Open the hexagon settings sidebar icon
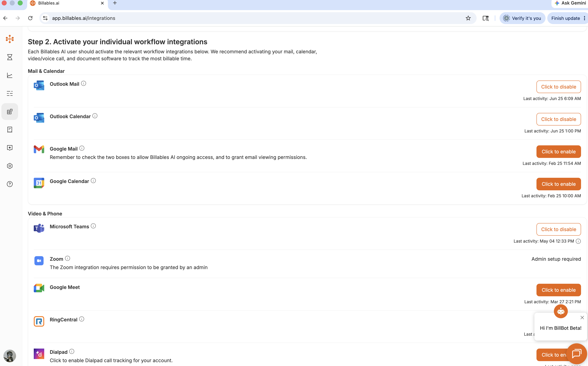The width and height of the screenshot is (588, 366). tap(10, 166)
